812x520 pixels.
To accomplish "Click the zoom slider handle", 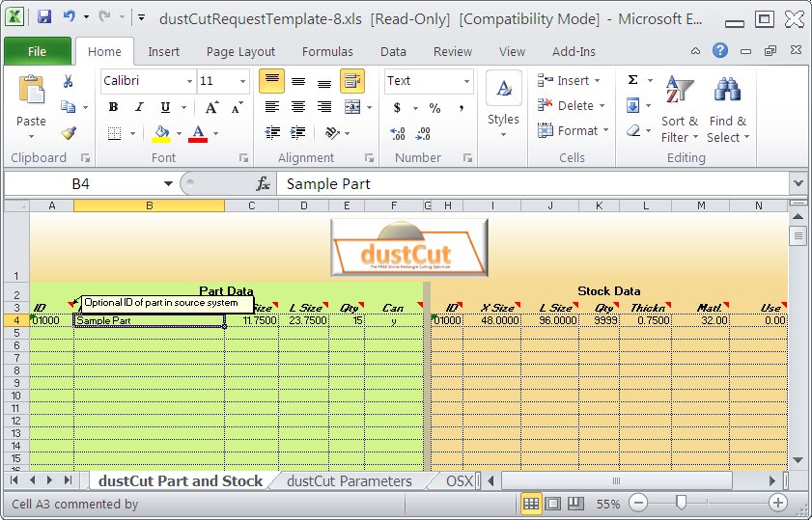I will pos(682,502).
